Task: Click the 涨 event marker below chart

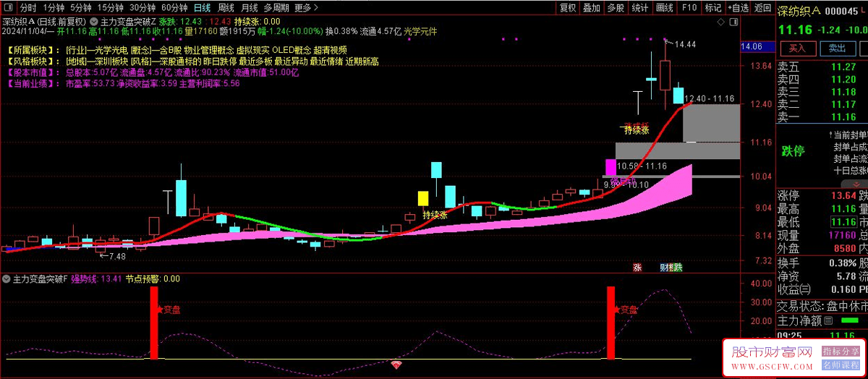Action: [x=637, y=268]
